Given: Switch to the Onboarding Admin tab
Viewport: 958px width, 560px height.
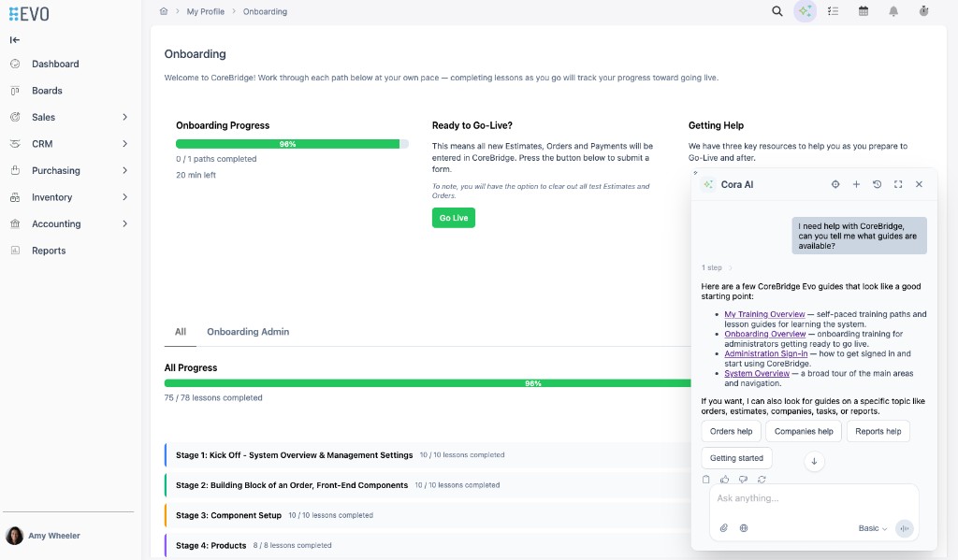Looking at the screenshot, I should 248,332.
